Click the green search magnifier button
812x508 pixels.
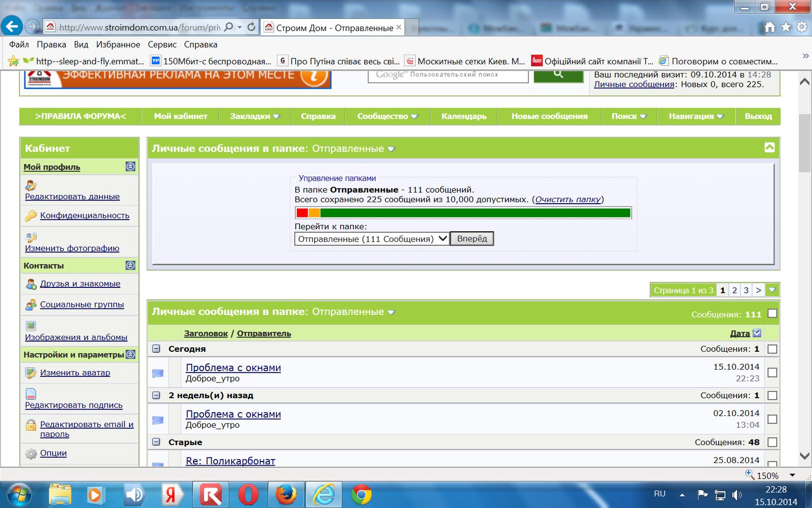559,75
